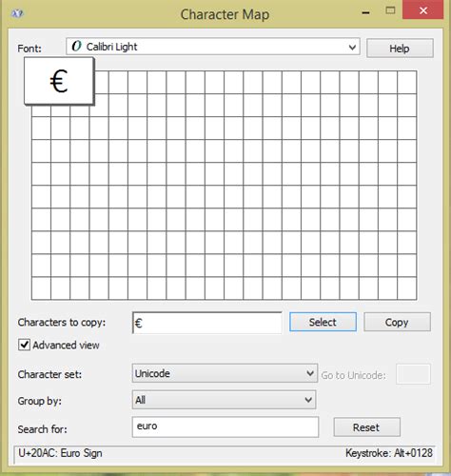
Task: Click the U+20AC: Euro Sign status text
Action: pos(60,453)
